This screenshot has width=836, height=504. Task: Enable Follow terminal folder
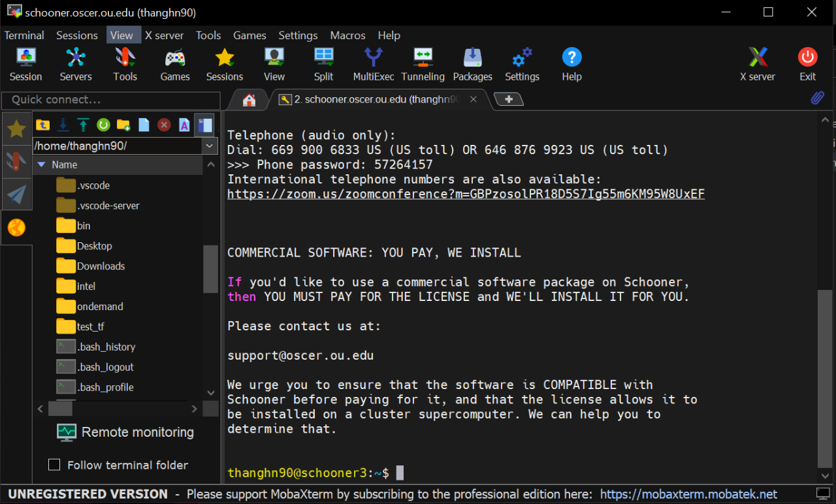tap(54, 465)
